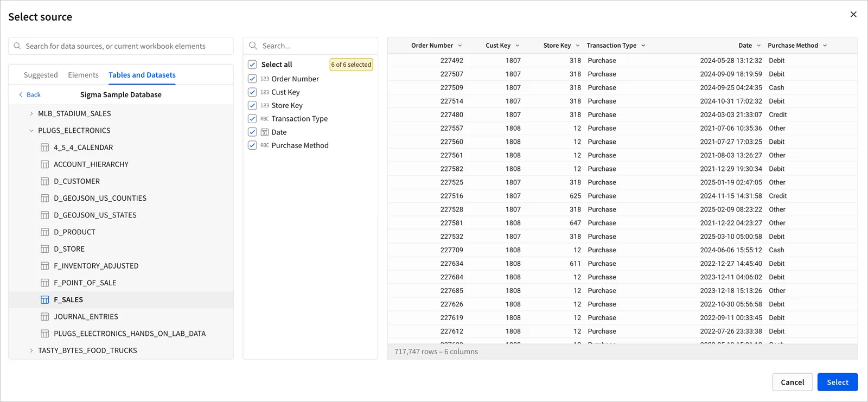868x402 pixels.
Task: Open the Order Number column header menu
Action: [x=460, y=46]
